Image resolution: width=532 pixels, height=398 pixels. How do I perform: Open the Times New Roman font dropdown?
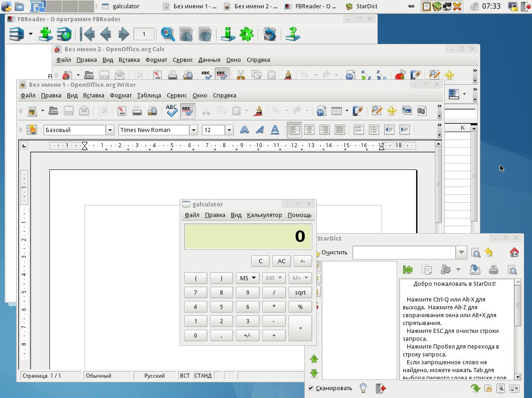193,130
